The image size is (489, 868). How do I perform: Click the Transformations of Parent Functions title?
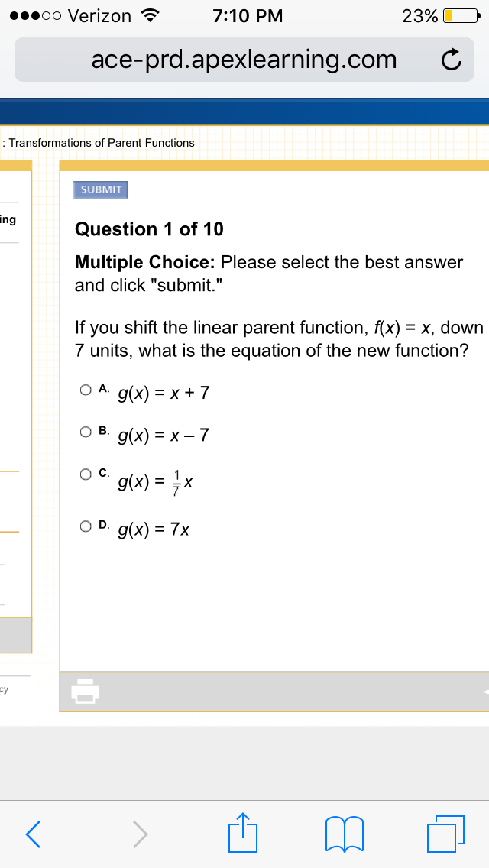[102, 143]
